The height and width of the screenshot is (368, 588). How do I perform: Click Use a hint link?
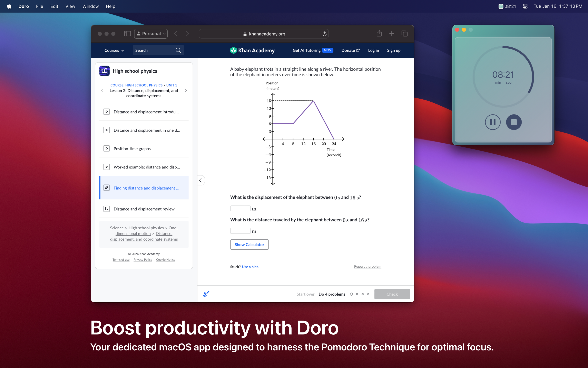tap(250, 267)
